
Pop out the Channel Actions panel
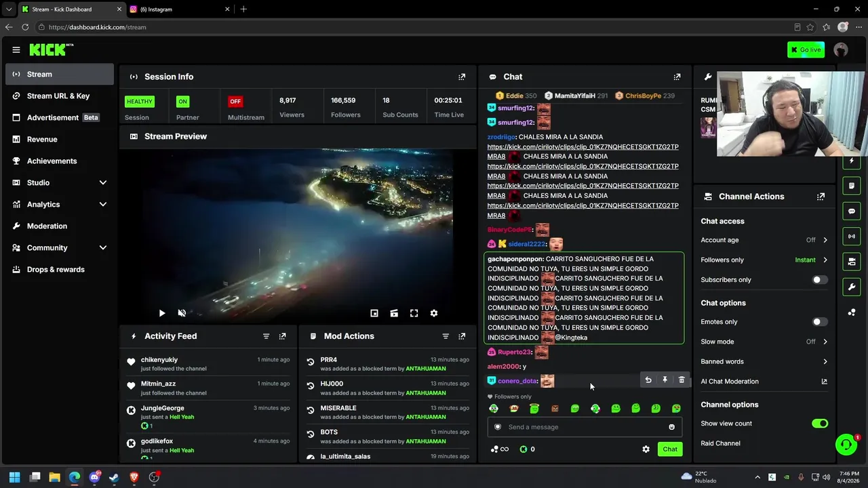click(821, 197)
